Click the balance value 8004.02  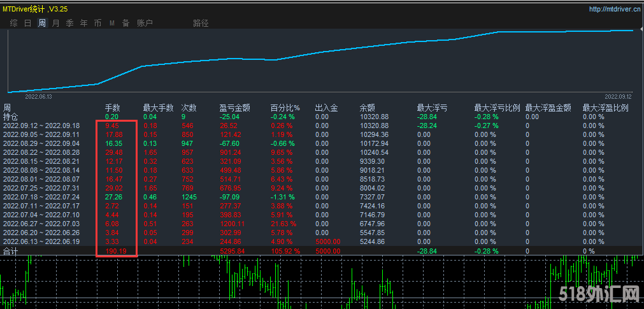tap(372, 188)
